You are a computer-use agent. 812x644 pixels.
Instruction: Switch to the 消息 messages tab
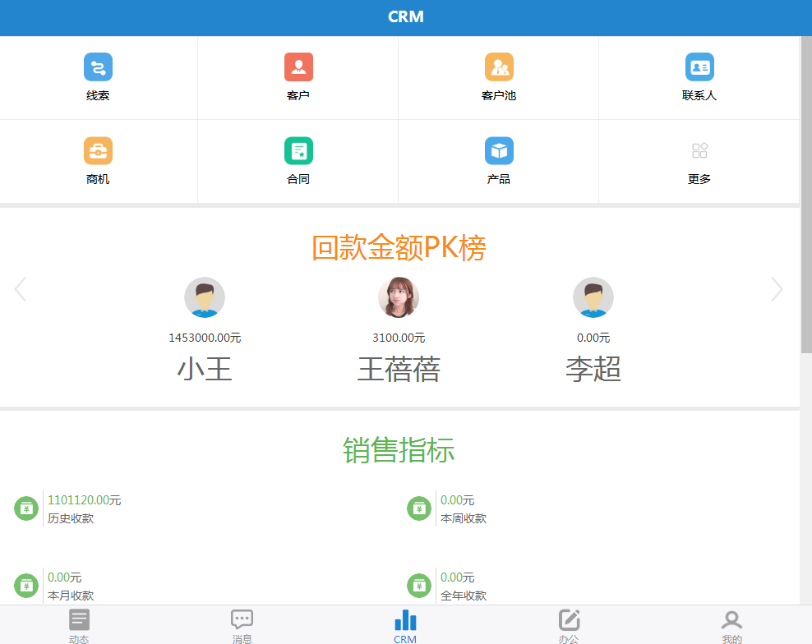242,626
